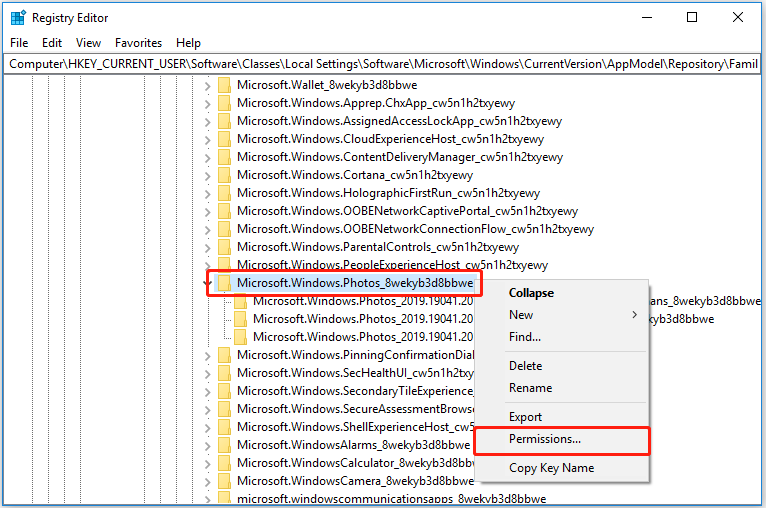This screenshot has width=766, height=508.
Task: Click folder icon of Apprep.ChxApp key
Action: click(224, 103)
